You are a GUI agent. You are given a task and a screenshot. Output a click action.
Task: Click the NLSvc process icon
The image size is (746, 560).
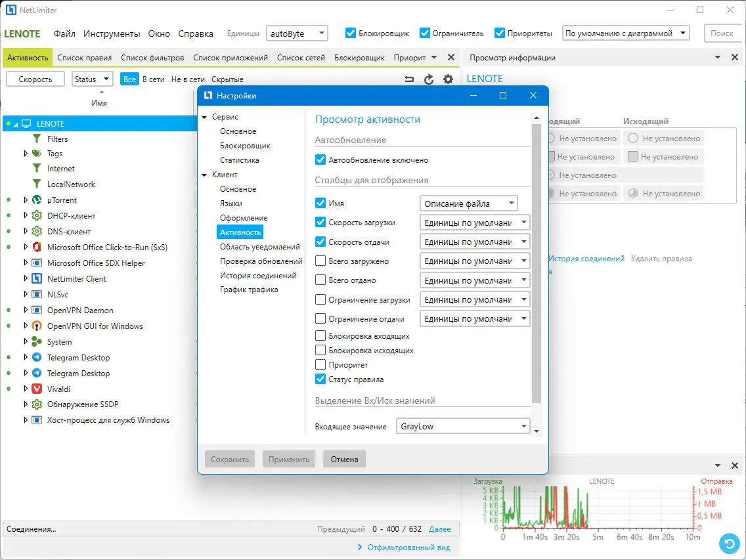(37, 294)
